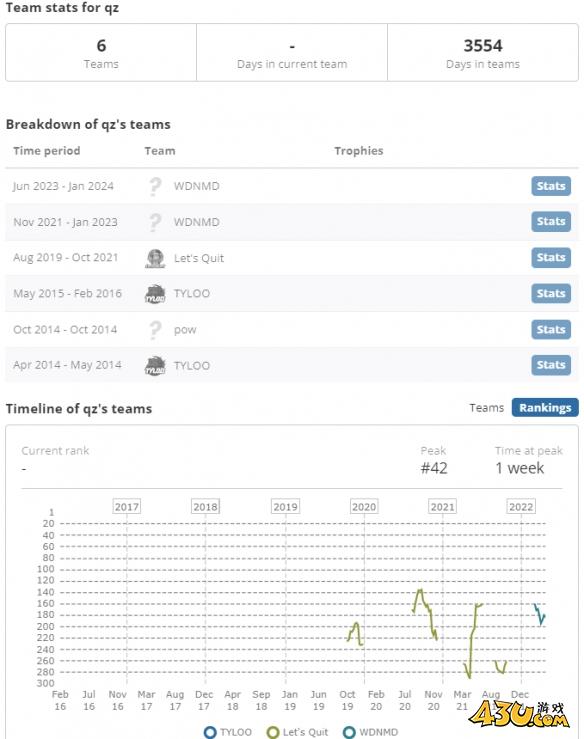Click the 2022 year marker on the chart
This screenshot has width=584, height=739.
(521, 507)
